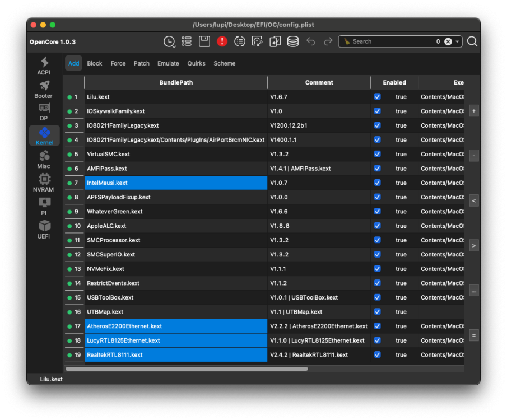Open the NVRAM section in sidebar
Viewport: 507px width, 420px height.
click(x=44, y=183)
